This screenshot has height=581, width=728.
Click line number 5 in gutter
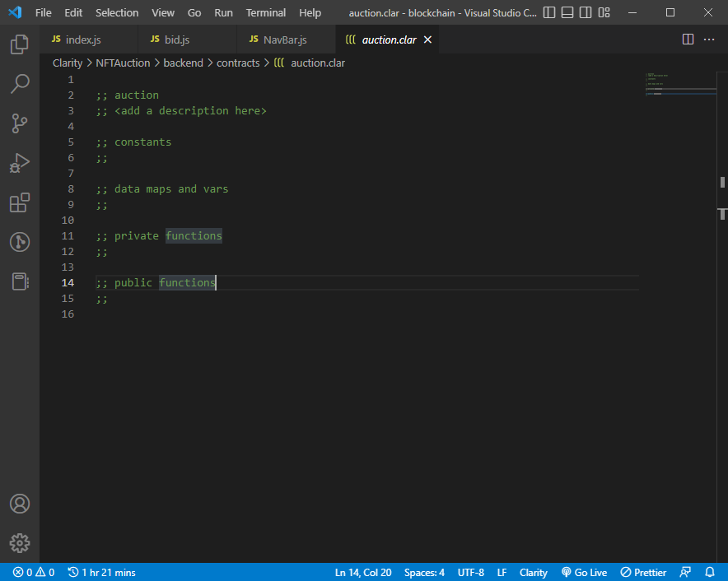point(71,142)
